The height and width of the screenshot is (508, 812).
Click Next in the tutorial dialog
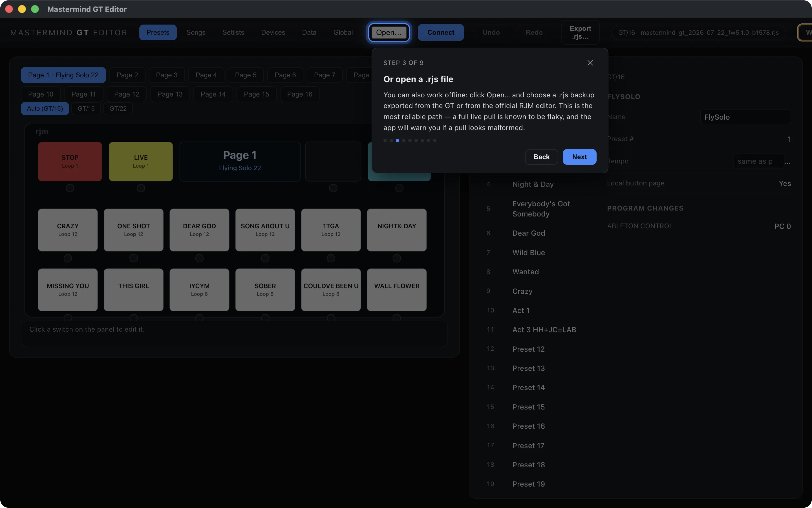(579, 157)
